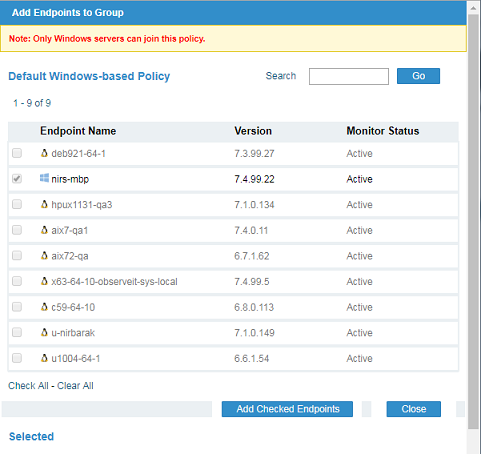Click the Linux icon beside hpux1131-qa3
The width and height of the screenshot is (481, 454).
click(x=44, y=204)
